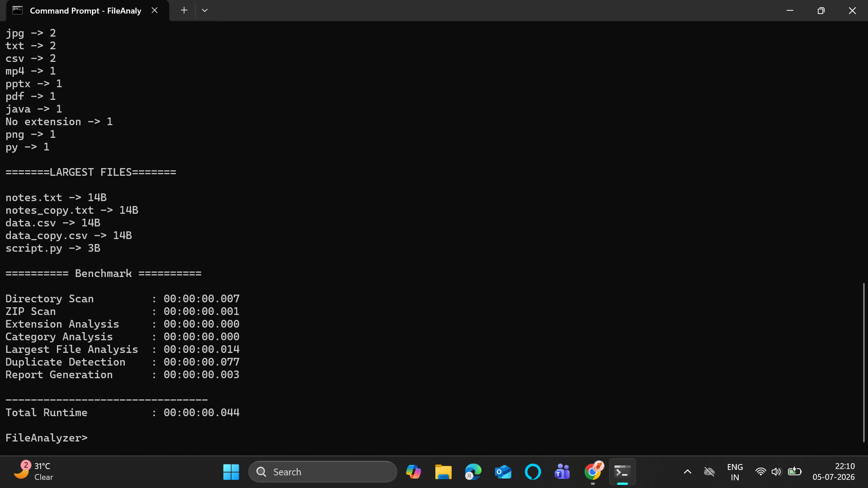The image size is (868, 488).
Task: Click the pdf -> 1 line
Action: [x=31, y=96]
